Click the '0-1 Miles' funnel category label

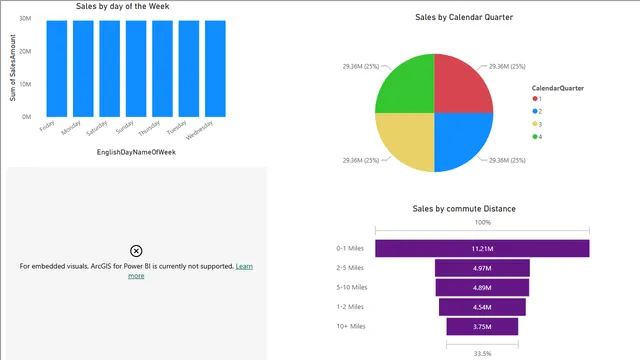(x=350, y=248)
